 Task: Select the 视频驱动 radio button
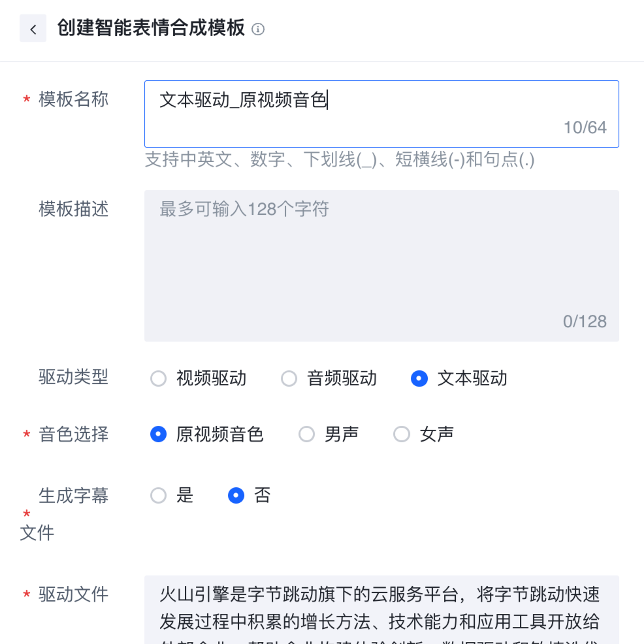coord(159,379)
